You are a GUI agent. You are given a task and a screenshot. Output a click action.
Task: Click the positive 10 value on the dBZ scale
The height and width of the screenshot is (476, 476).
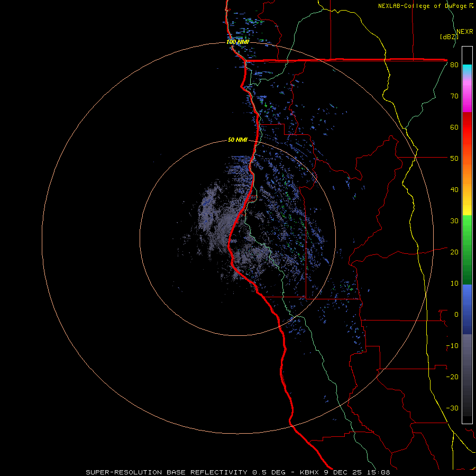coord(454,283)
